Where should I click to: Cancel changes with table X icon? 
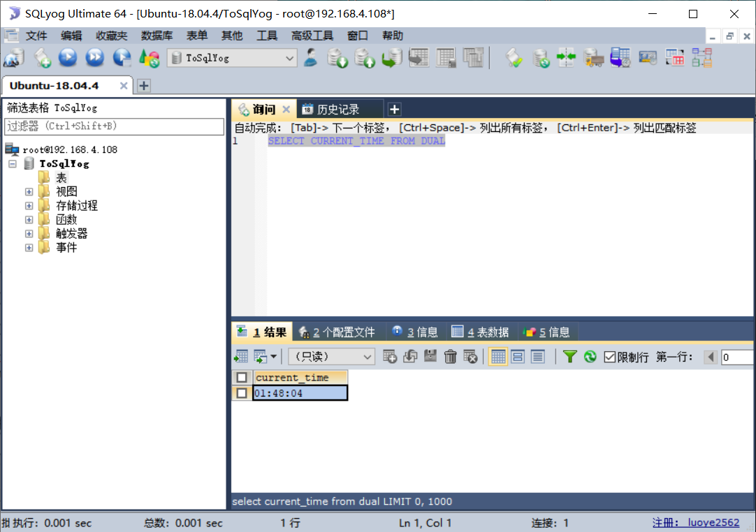[x=470, y=357]
